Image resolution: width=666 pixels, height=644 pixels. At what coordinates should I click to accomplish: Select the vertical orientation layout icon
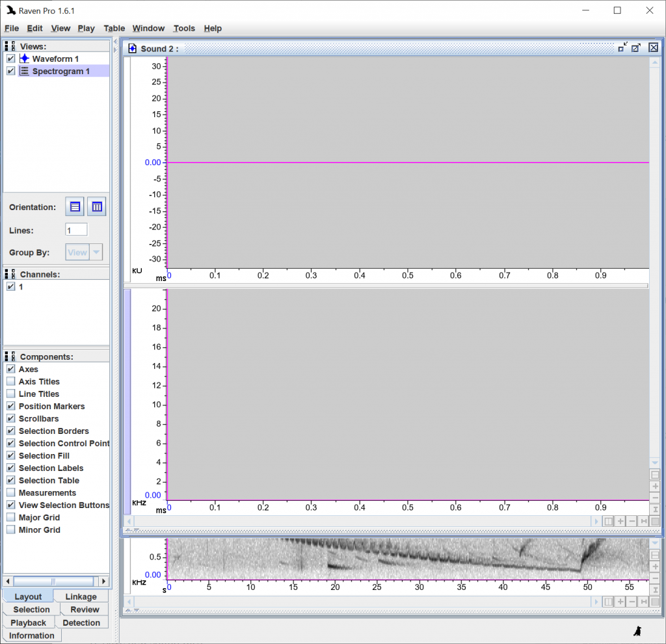pyautogui.click(x=96, y=206)
